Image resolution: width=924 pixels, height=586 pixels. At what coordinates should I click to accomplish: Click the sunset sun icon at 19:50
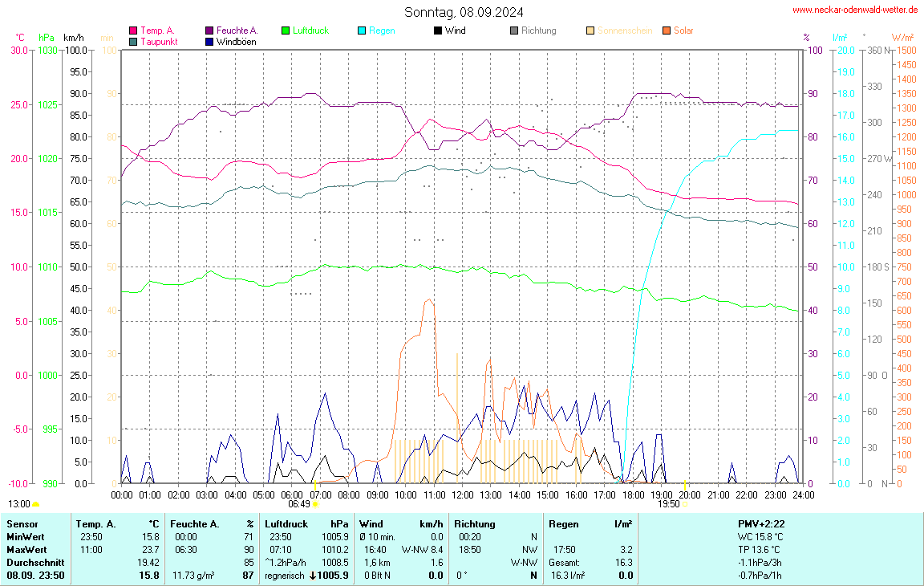(x=686, y=504)
